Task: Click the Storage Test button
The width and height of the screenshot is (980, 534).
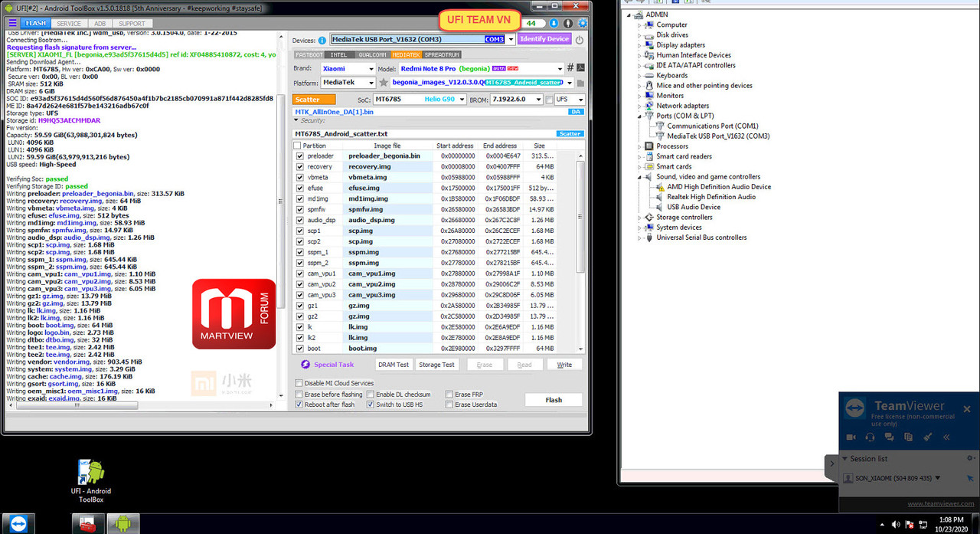Action: point(437,365)
